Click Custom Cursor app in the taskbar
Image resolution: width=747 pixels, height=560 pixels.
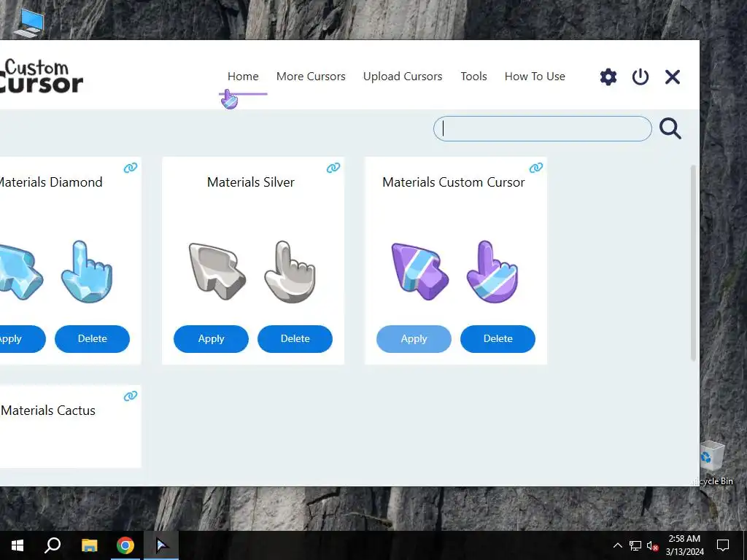[x=161, y=545]
